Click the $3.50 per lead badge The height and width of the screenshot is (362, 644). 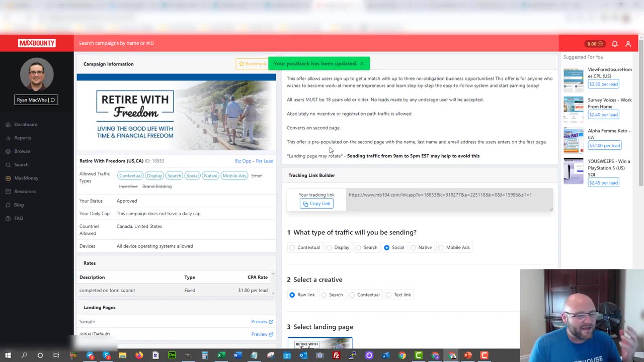[x=603, y=84]
